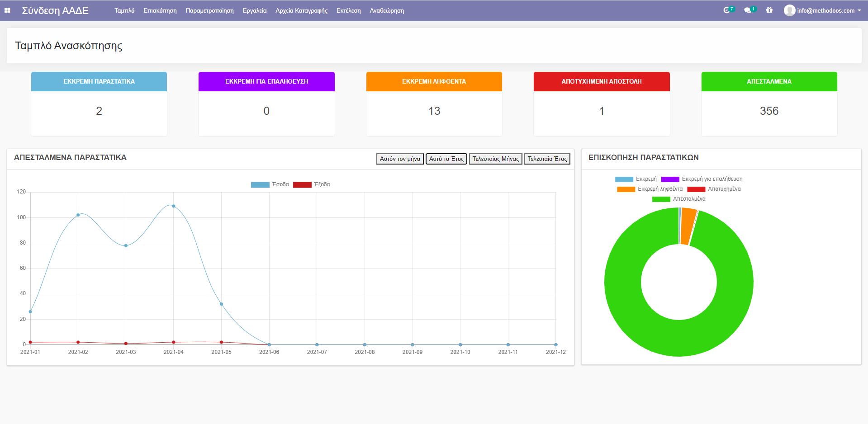Open the apps grid menu icon
Viewport: 868px width, 424px height.
click(7, 10)
